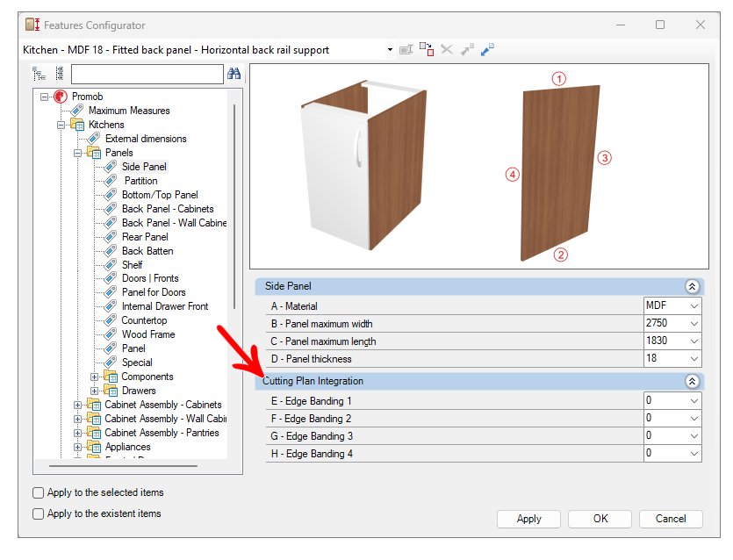733x560 pixels.
Task: Click the duplicate configuration icon
Action: coord(427,49)
